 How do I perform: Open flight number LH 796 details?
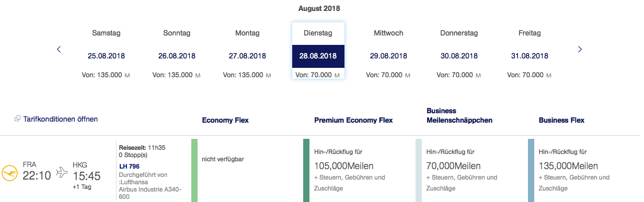pyautogui.click(x=130, y=167)
